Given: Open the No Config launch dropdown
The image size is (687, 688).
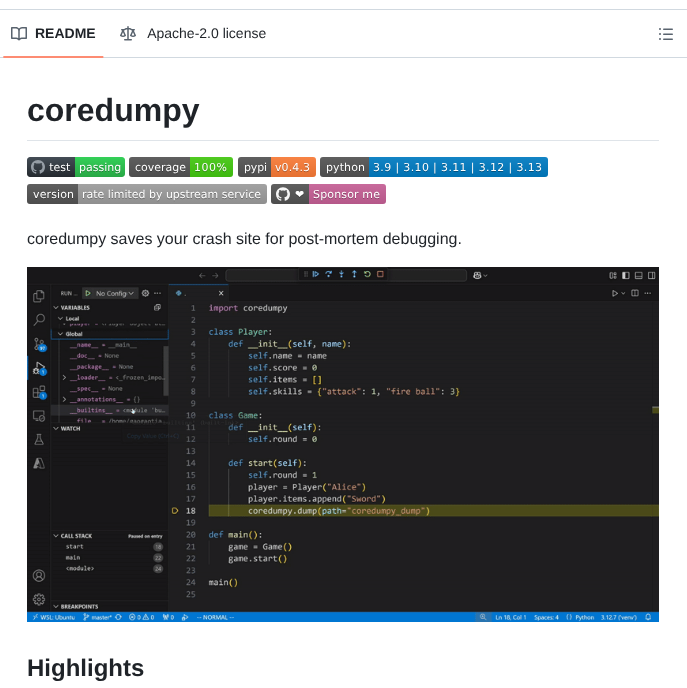Looking at the screenshot, I should 115,293.
